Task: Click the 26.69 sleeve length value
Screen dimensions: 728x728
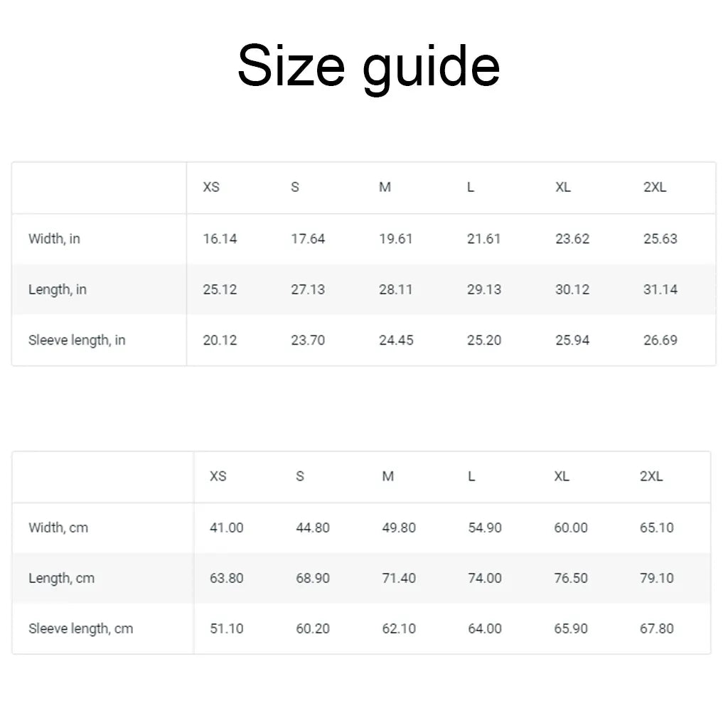Action: [660, 340]
